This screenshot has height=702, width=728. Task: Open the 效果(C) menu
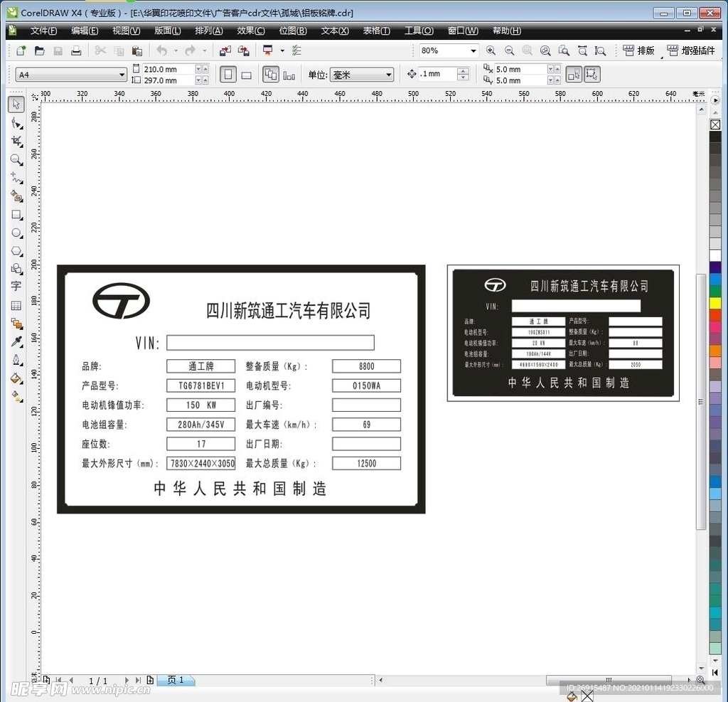pos(250,31)
